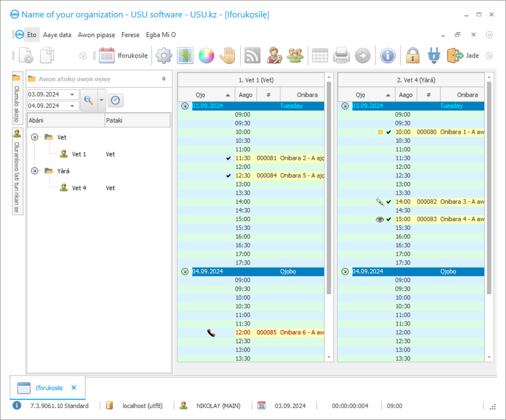
Task: Toggle checkmark on the 12:30 Onibara 5 row
Action: pyautogui.click(x=228, y=176)
